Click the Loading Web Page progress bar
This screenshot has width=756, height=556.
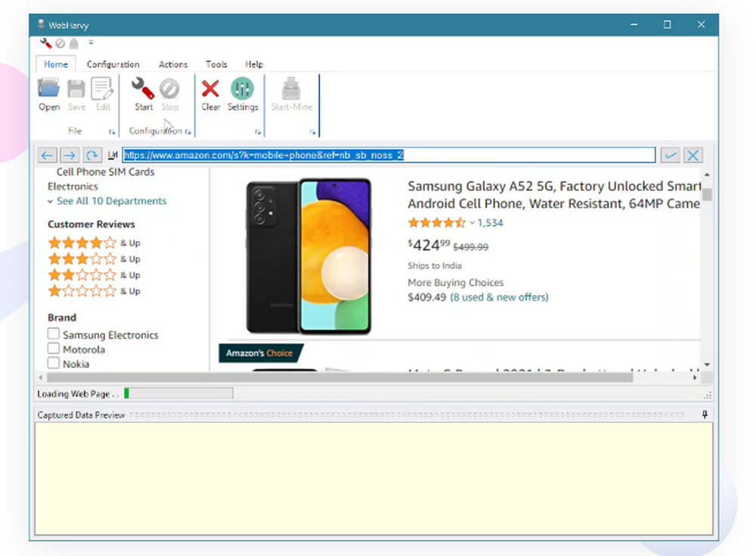coord(179,393)
